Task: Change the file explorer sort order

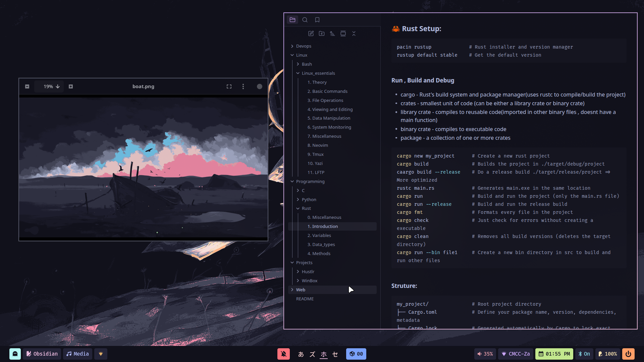Action: tap(332, 34)
